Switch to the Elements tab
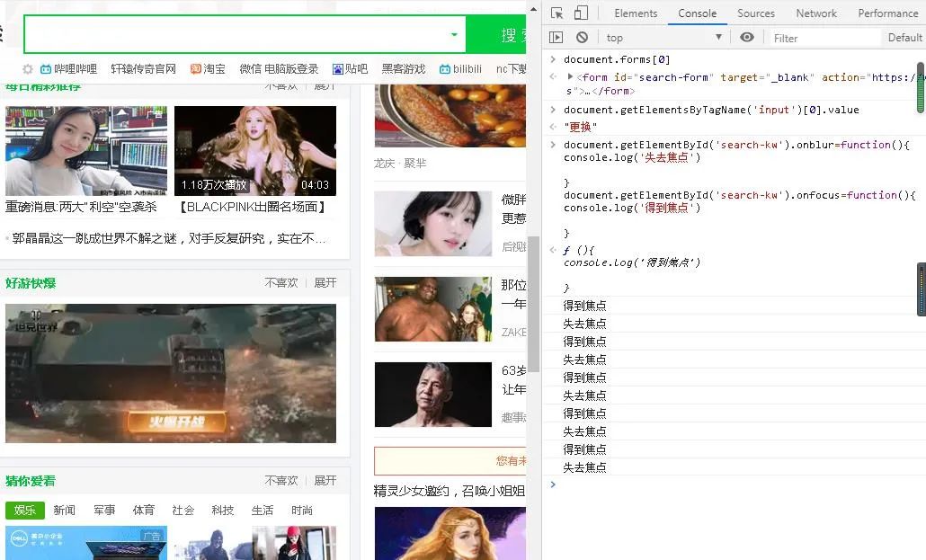 click(x=636, y=13)
